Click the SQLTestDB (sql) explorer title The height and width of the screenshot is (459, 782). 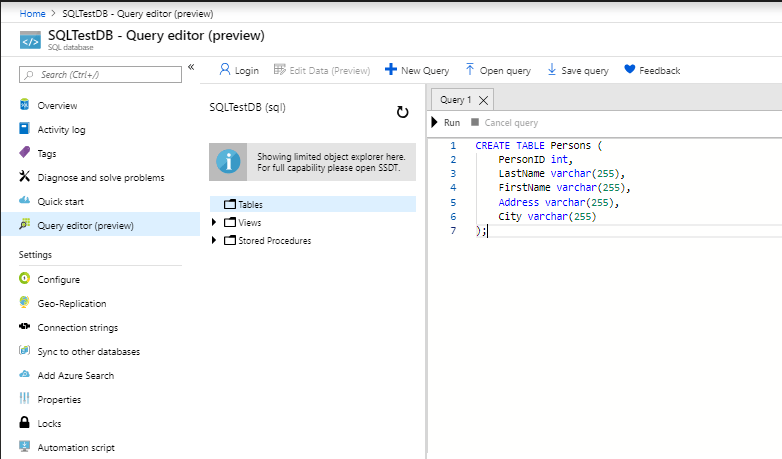pyautogui.click(x=247, y=107)
